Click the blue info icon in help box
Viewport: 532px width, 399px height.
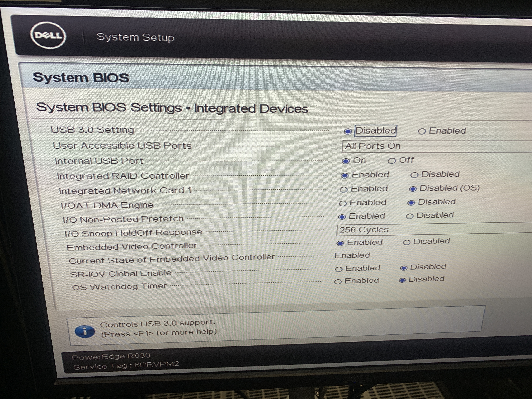click(85, 332)
